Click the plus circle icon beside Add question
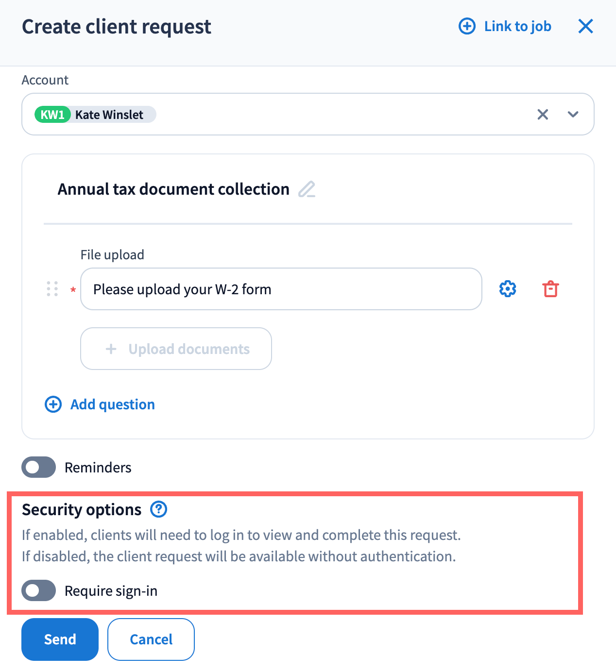This screenshot has width=616, height=672. [x=53, y=404]
